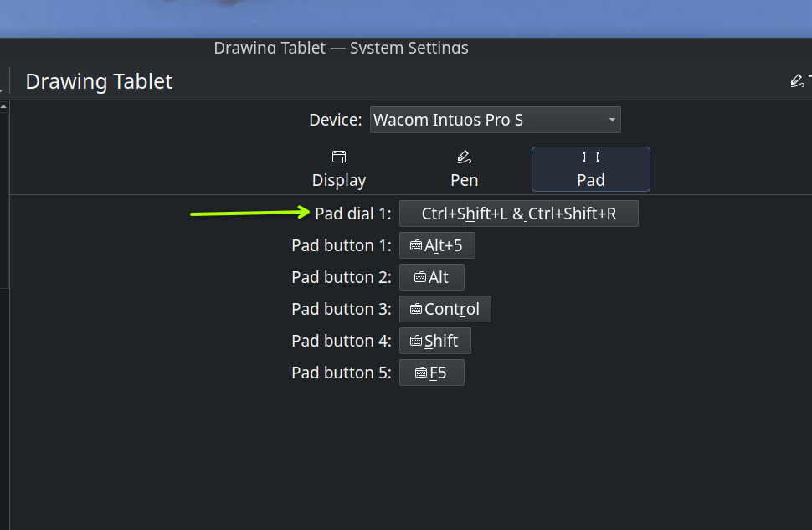Click keyboard icon on the F5 button
The height and width of the screenshot is (530, 812).
pyautogui.click(x=421, y=373)
